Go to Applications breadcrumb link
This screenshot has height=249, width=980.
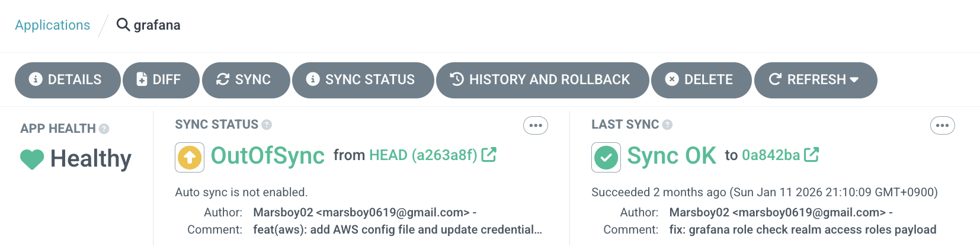tap(53, 25)
